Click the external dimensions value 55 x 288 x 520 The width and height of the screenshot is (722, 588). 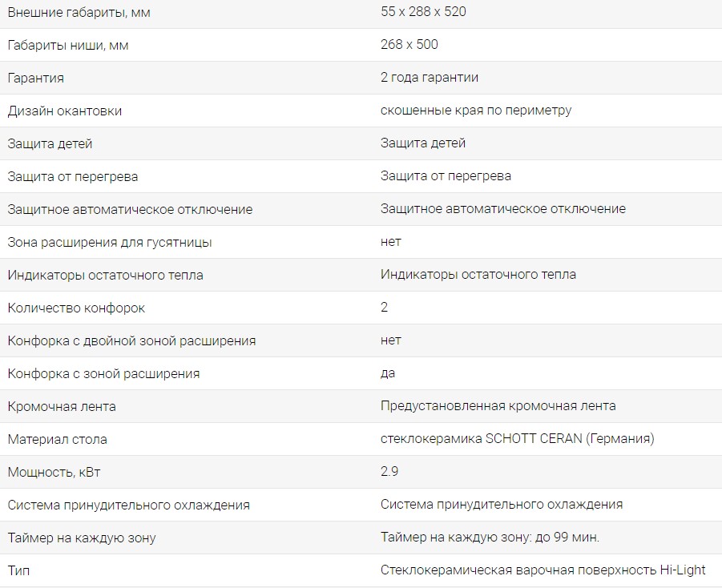[x=423, y=12]
